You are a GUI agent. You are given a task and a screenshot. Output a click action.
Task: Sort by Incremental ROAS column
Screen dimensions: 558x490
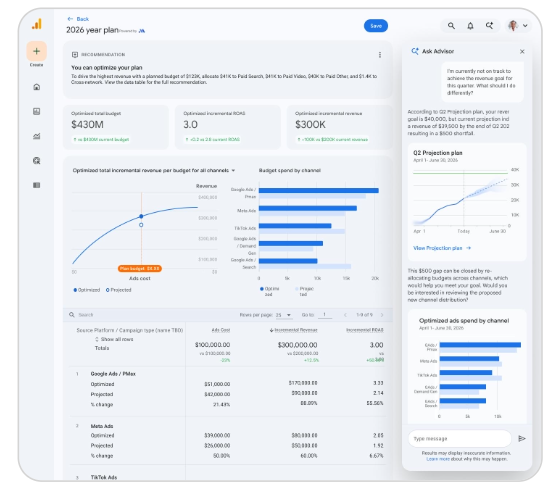click(365, 330)
